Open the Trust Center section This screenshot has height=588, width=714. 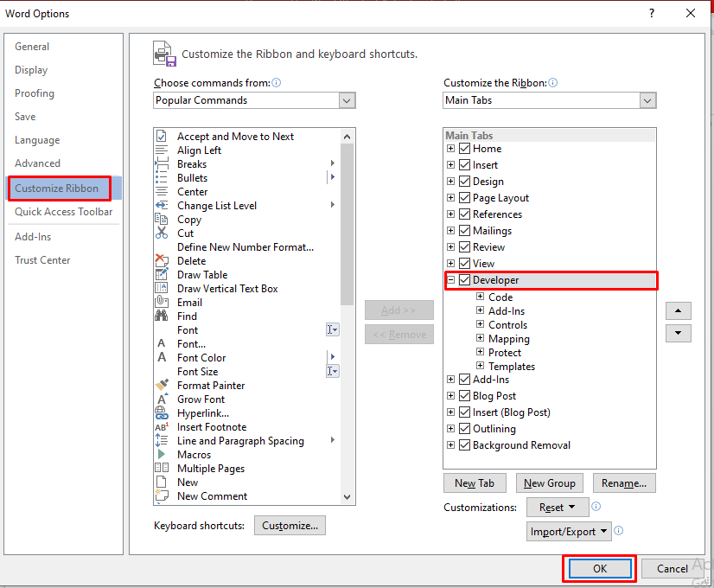click(42, 260)
